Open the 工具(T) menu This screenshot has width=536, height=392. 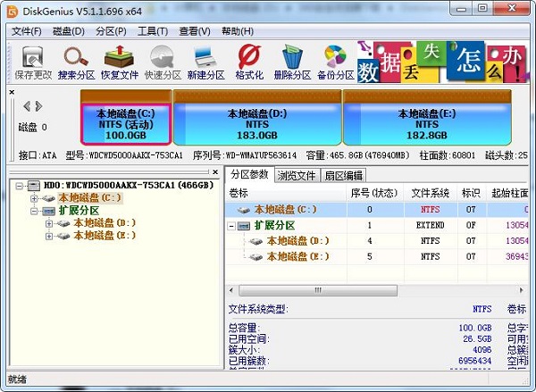click(153, 31)
